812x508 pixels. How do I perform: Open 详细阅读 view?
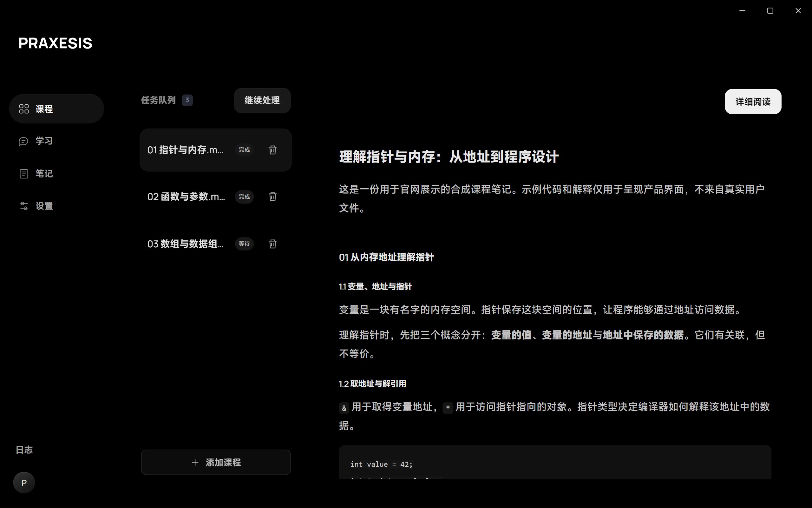point(753,102)
